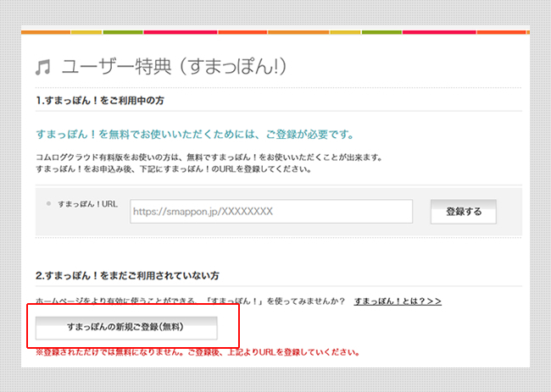This screenshot has height=392, width=551.
Task: Open the すまっぽん！とは？ link
Action: tap(391, 301)
